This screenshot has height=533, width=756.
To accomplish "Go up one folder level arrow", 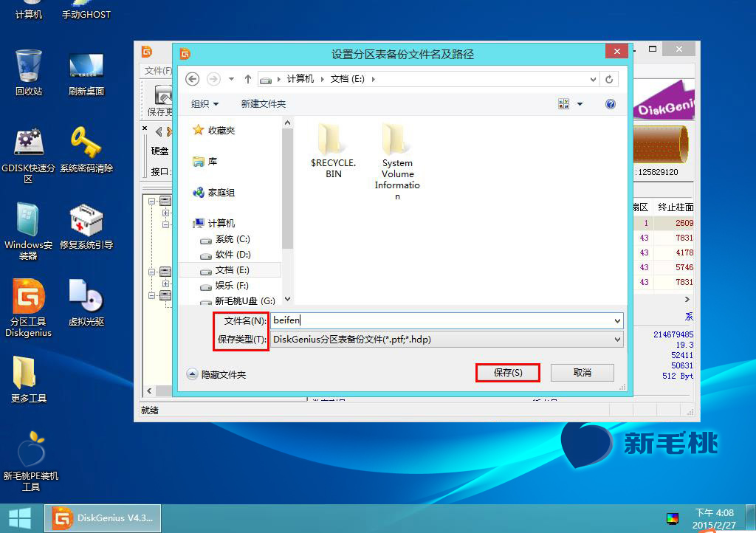I will [248, 79].
